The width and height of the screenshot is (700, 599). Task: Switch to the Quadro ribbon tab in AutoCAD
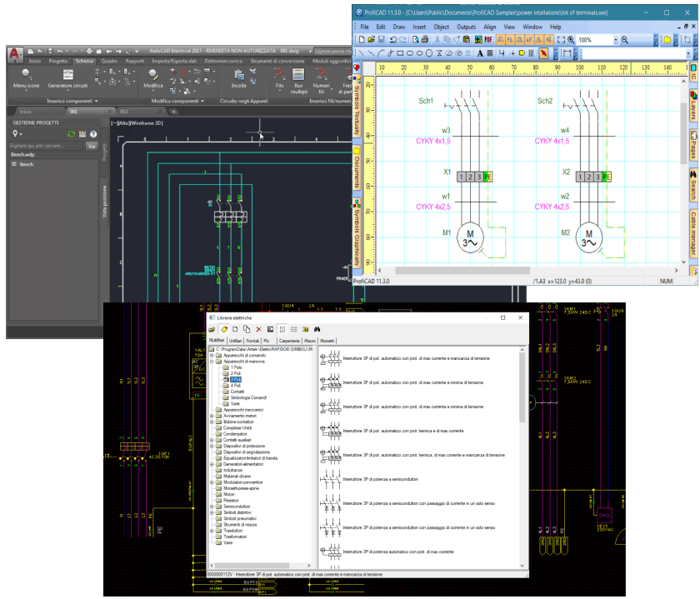coord(109,61)
